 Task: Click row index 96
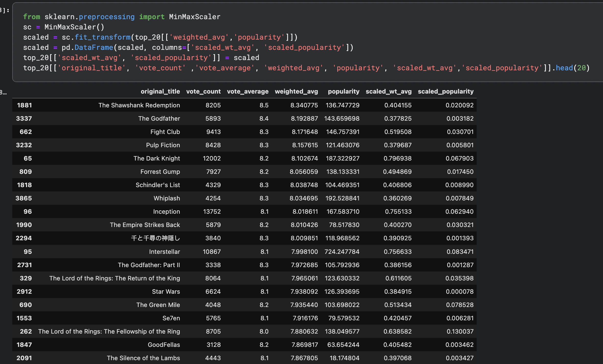coord(28,211)
